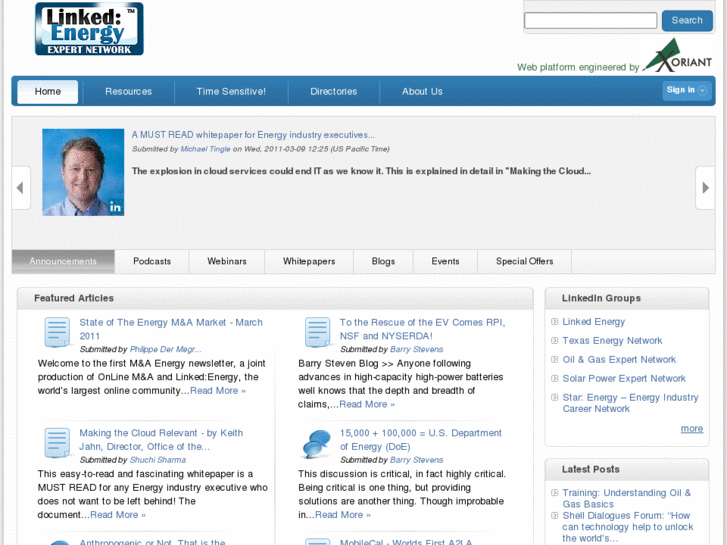Click chat bubbles icon beside Department of Energy article
The width and height of the screenshot is (727, 545).
(317, 443)
